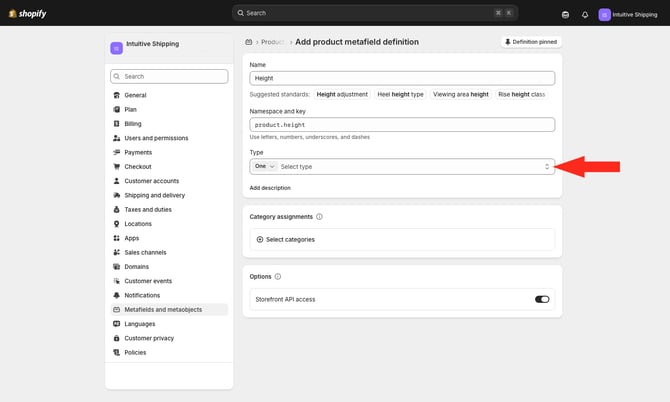Go back to Products breadcrumb
The width and height of the screenshot is (670, 402).
coord(272,42)
